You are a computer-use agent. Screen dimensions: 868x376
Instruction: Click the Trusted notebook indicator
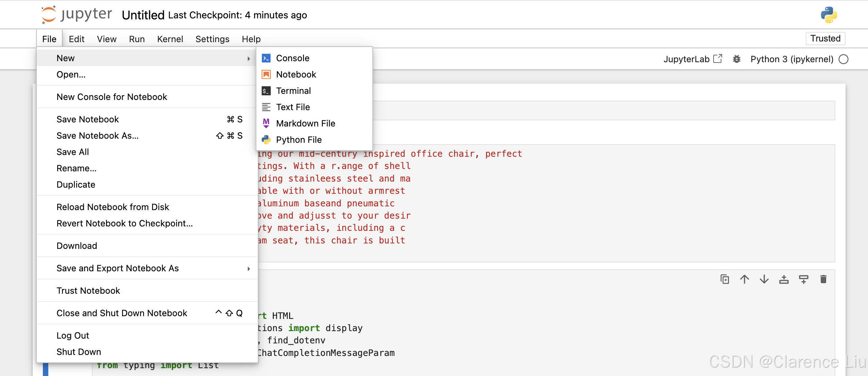tap(825, 38)
